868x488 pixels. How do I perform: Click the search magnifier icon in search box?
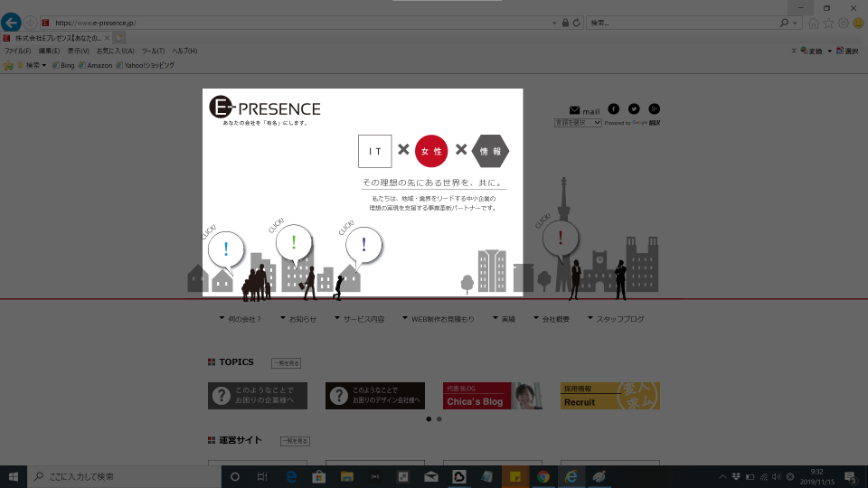click(784, 23)
